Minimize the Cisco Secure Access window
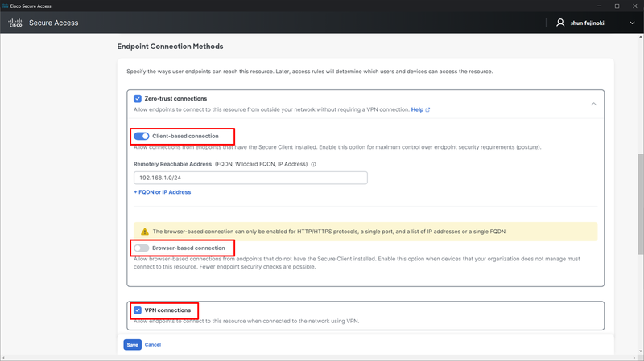Viewport: 644px width, 361px height. coord(599,6)
